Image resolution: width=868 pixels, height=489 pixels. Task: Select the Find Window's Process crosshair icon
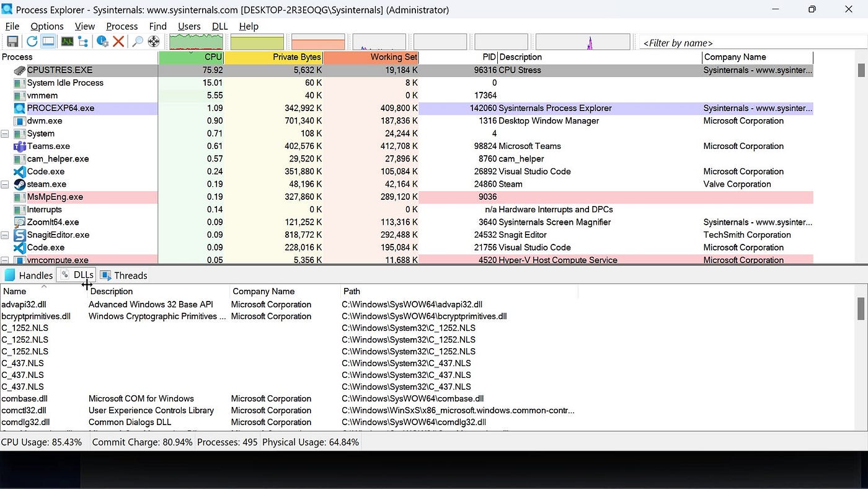[x=153, y=41]
